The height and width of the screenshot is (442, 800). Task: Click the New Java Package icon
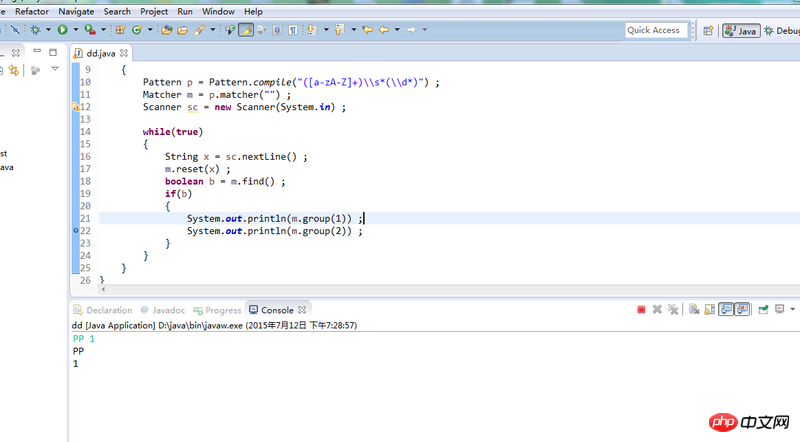[x=120, y=30]
